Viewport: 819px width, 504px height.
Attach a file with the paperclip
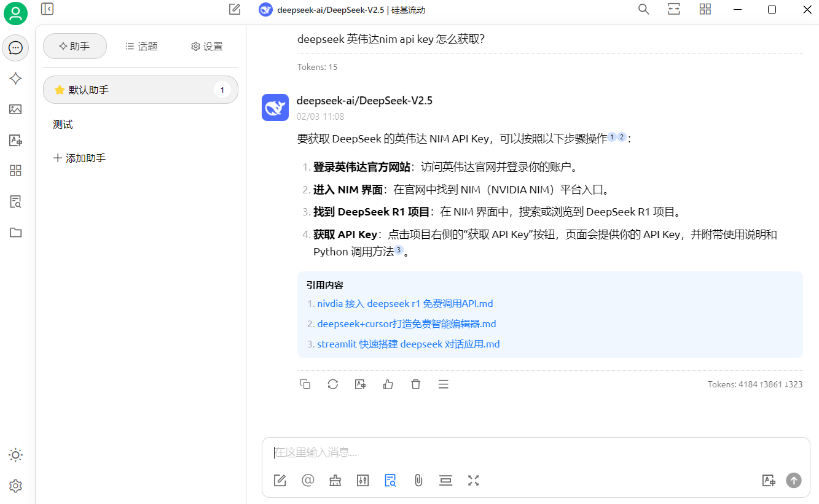418,481
